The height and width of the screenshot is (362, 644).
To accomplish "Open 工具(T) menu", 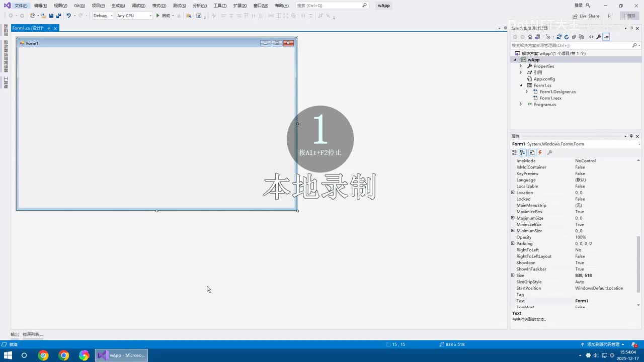I will (220, 6).
